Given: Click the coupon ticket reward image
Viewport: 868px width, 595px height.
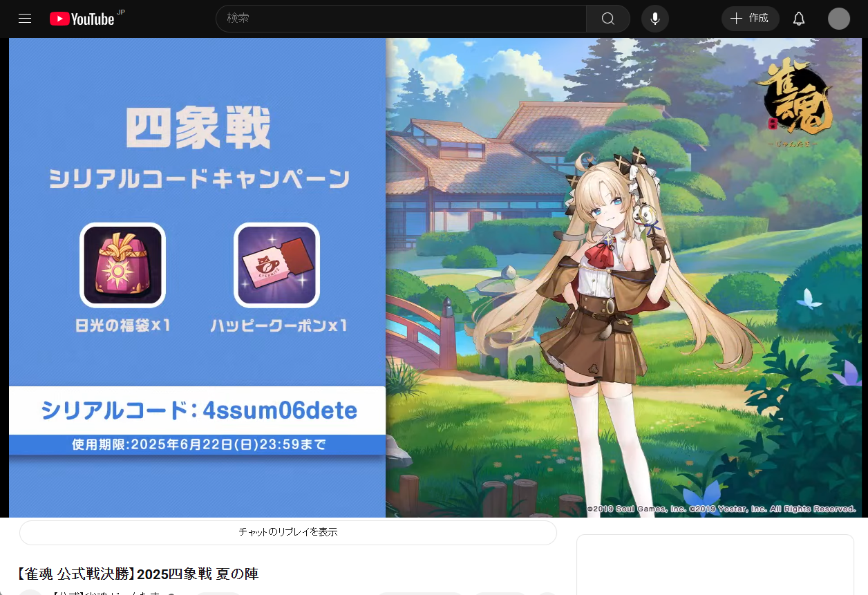Looking at the screenshot, I should click(x=277, y=265).
